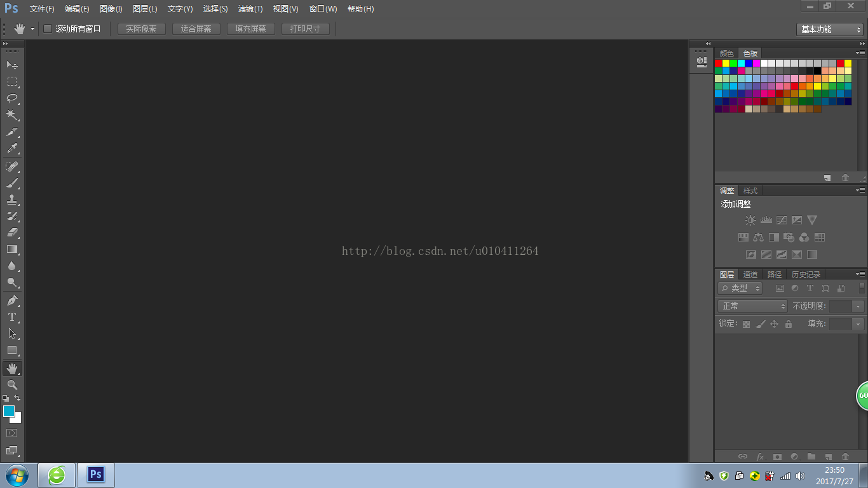Image resolution: width=868 pixels, height=488 pixels.
Task: Add a Levels adjustment
Action: [766, 220]
